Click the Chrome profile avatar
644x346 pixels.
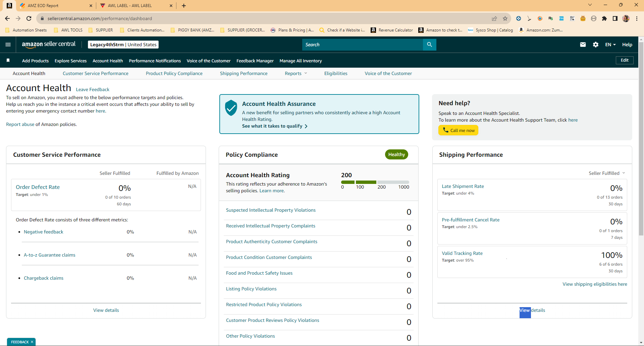tap(626, 18)
